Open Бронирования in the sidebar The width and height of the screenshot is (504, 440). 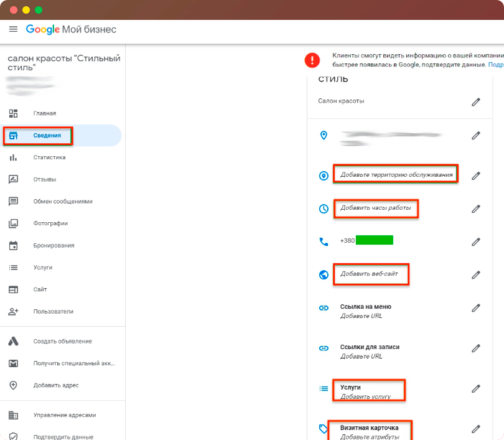coord(54,246)
